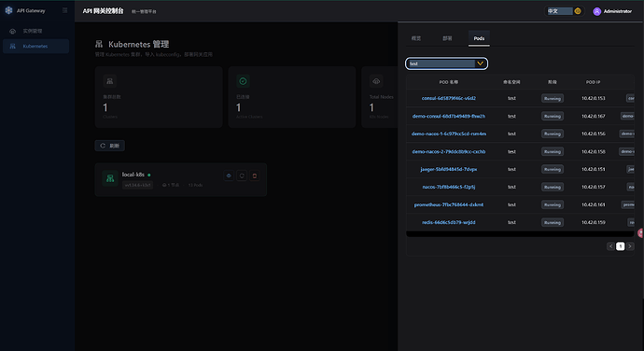Switch to the 概览 tab
Screen dimensions: 644x351
point(416,38)
